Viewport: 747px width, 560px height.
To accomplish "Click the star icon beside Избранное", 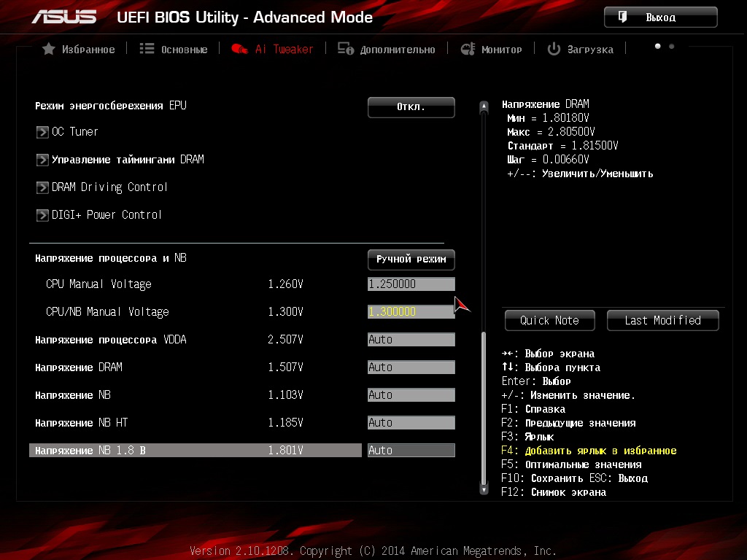I will pos(49,49).
